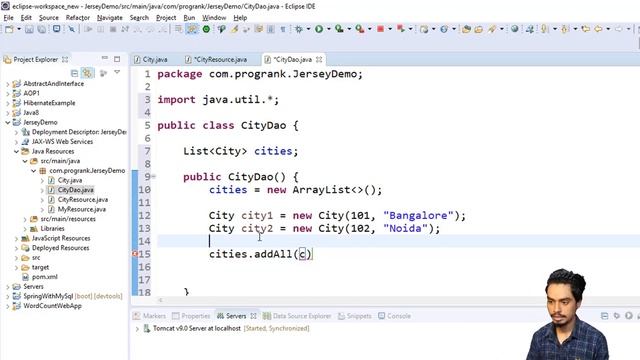Click the Terminate debug toolbar icon
640x360 pixels.
tap(113, 29)
